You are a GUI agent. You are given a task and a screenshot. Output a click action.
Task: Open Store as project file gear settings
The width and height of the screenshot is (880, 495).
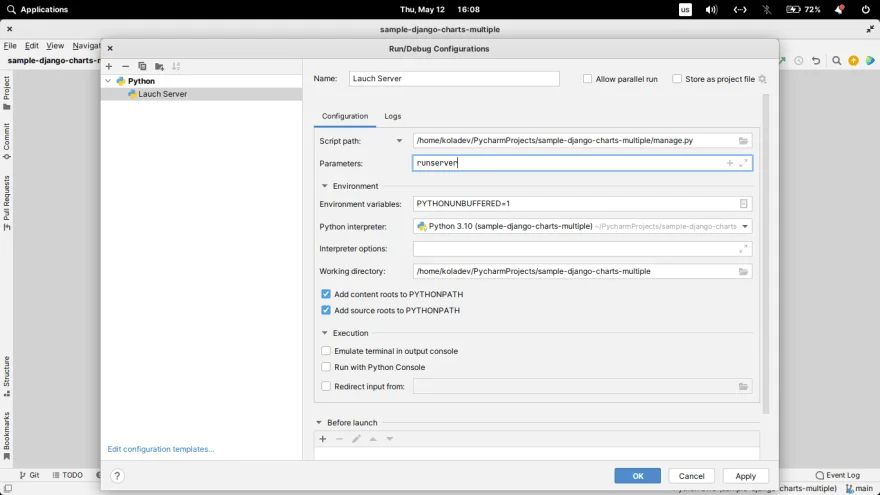coord(762,79)
